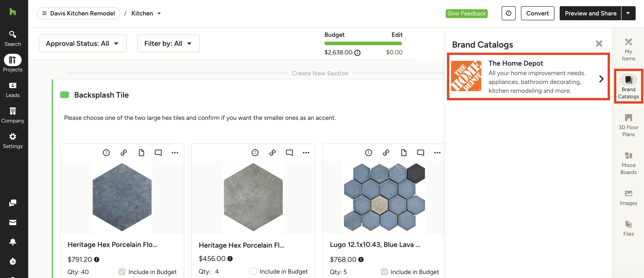Show info for Lugo Blue Lava card
This screenshot has width=644, height=278.
point(368,152)
